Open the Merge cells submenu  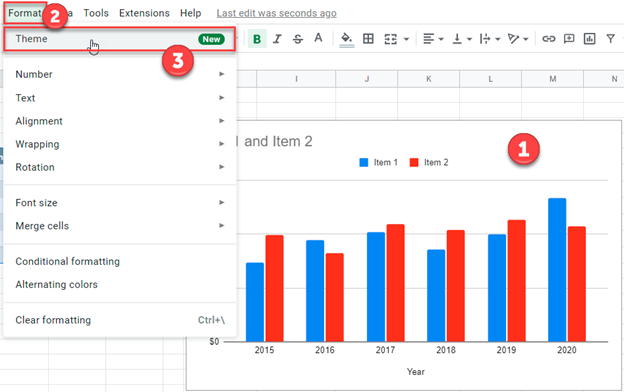[120, 226]
